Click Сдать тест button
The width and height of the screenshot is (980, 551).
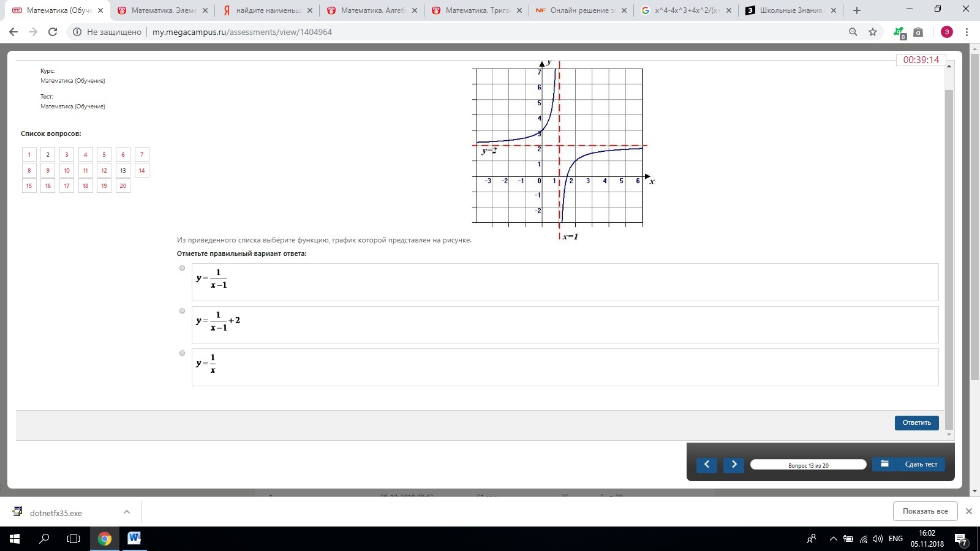(x=921, y=464)
